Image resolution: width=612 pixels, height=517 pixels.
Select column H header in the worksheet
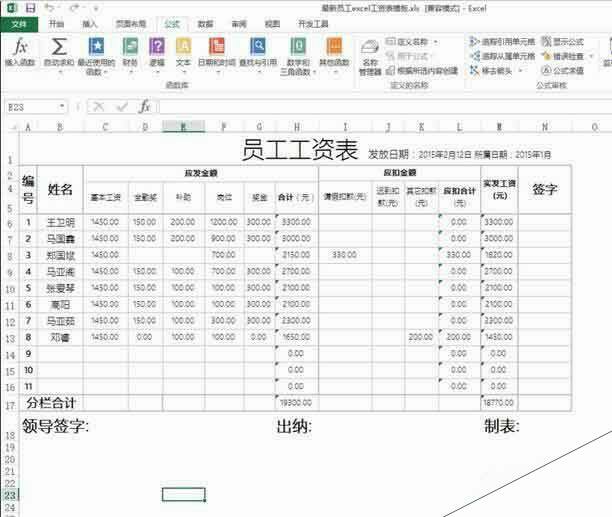[x=295, y=127]
